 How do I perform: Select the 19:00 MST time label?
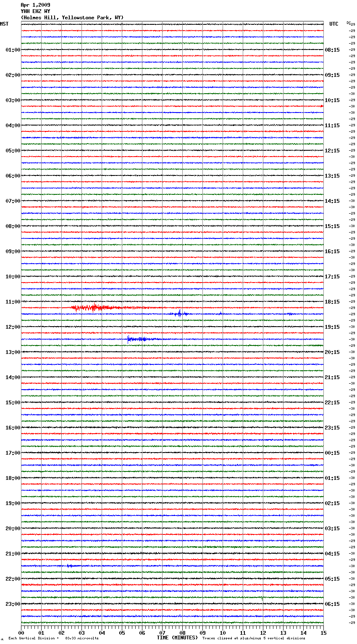[x=13, y=503]
